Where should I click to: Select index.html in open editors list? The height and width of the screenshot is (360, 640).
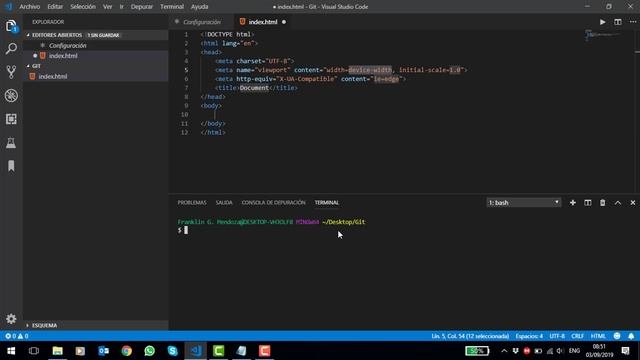coord(96,56)
